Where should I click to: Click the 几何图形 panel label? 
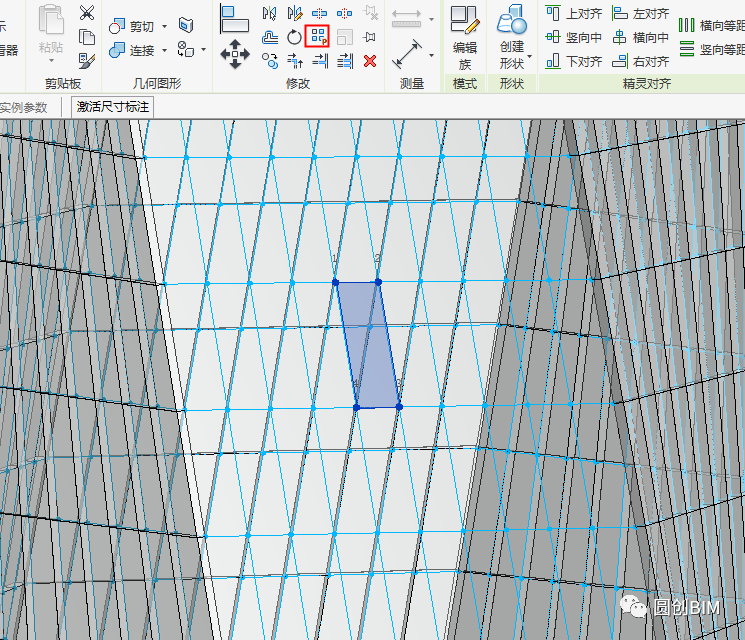(157, 84)
